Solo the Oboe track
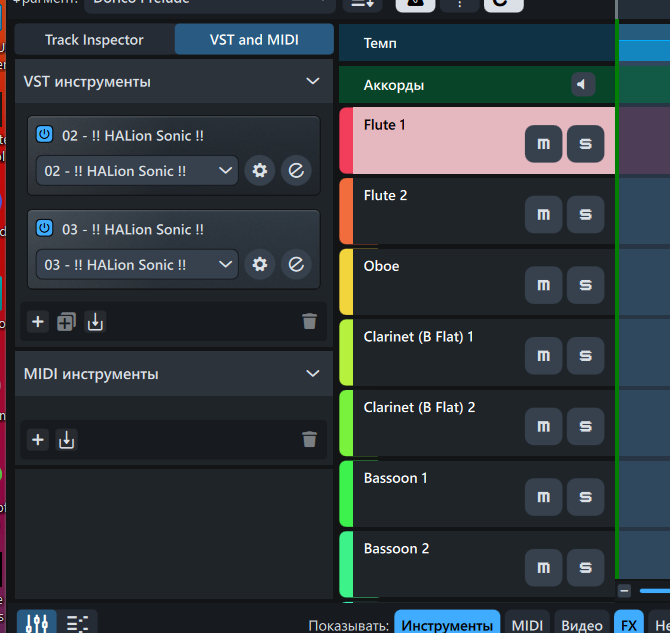The width and height of the screenshot is (670, 633). tap(585, 285)
